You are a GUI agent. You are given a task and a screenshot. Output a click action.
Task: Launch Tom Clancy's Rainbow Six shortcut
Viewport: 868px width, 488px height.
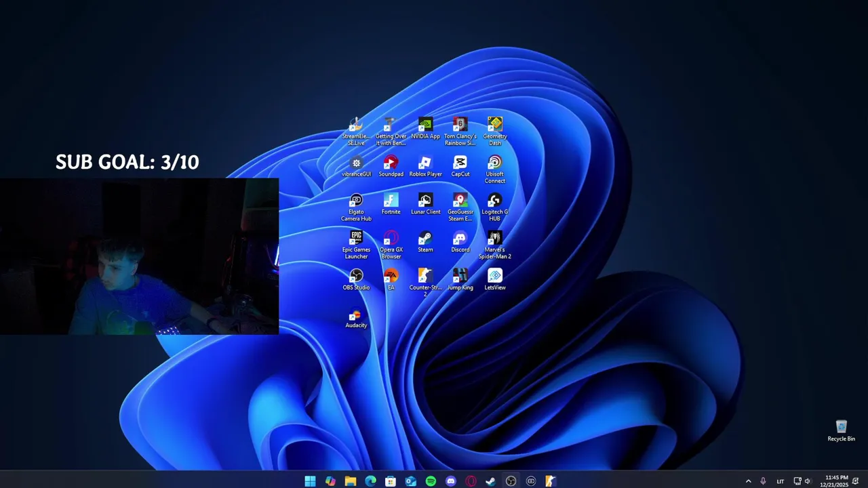click(x=460, y=131)
